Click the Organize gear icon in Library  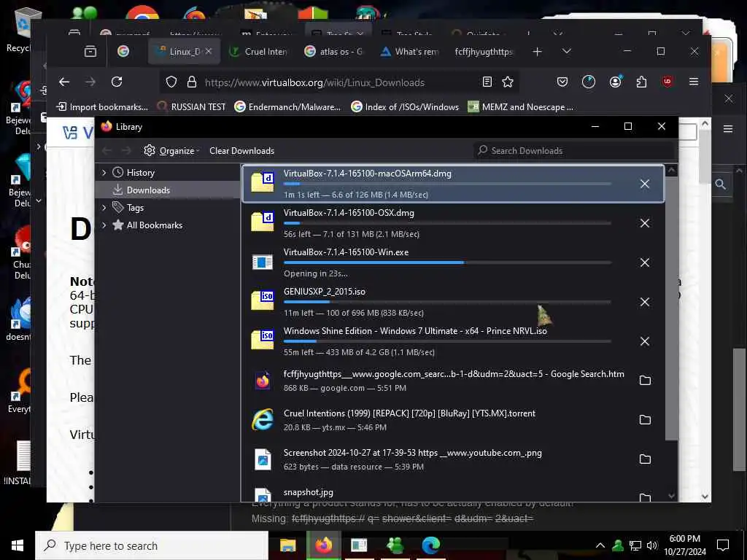(x=150, y=150)
